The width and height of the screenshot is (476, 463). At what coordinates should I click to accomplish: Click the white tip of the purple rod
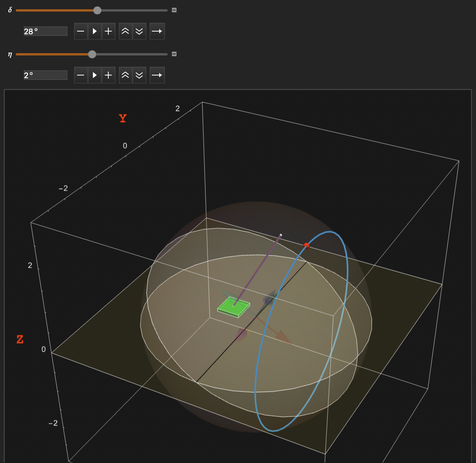(x=281, y=235)
